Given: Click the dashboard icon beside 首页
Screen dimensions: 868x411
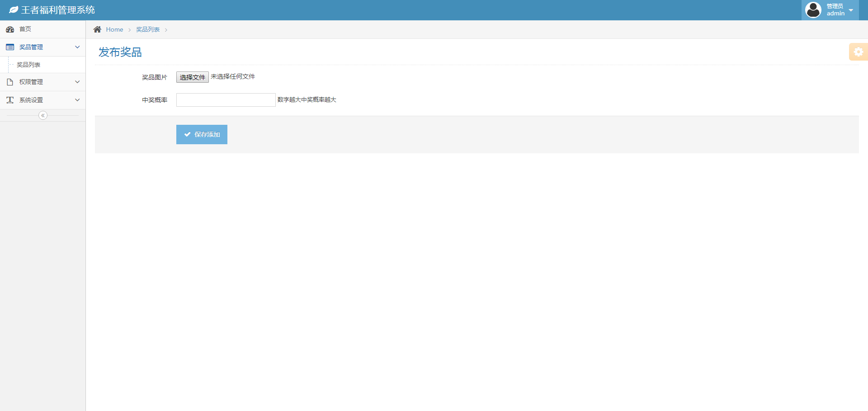Looking at the screenshot, I should tap(10, 29).
